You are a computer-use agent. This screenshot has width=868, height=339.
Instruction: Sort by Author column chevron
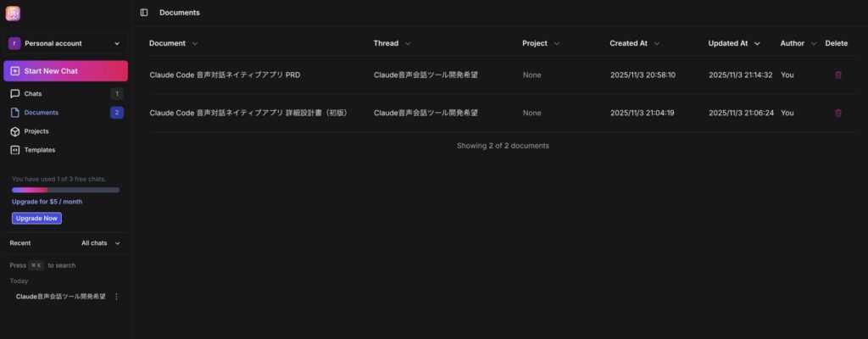pos(814,43)
